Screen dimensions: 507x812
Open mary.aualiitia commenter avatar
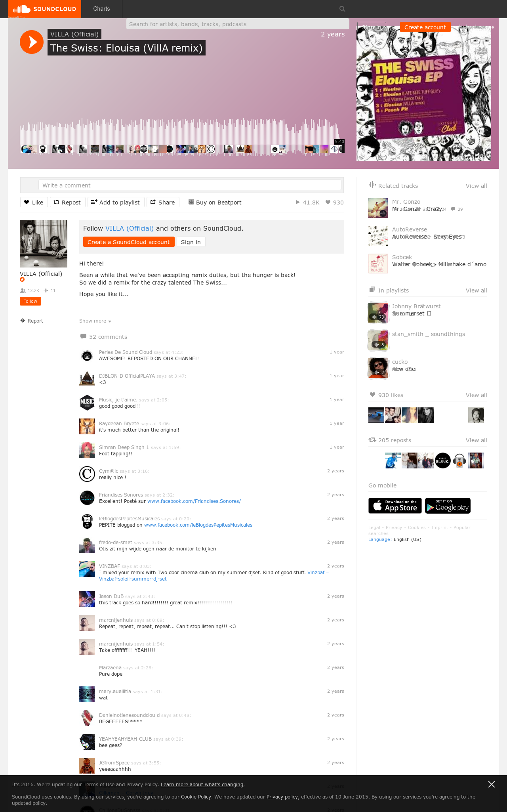(x=87, y=695)
